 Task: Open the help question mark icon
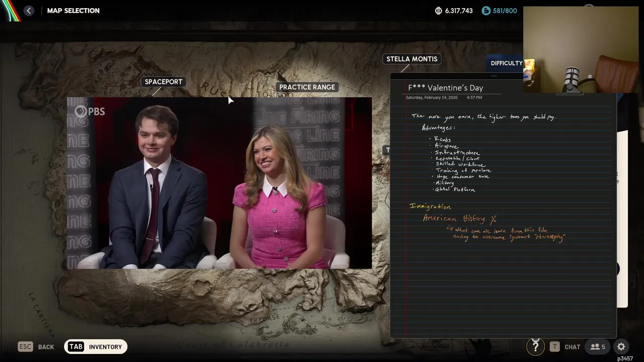coord(535,346)
